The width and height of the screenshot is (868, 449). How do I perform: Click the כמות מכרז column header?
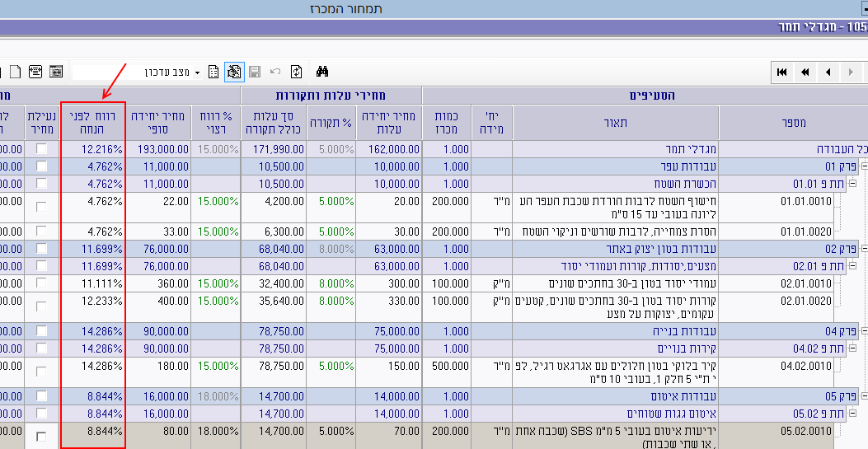click(x=447, y=123)
